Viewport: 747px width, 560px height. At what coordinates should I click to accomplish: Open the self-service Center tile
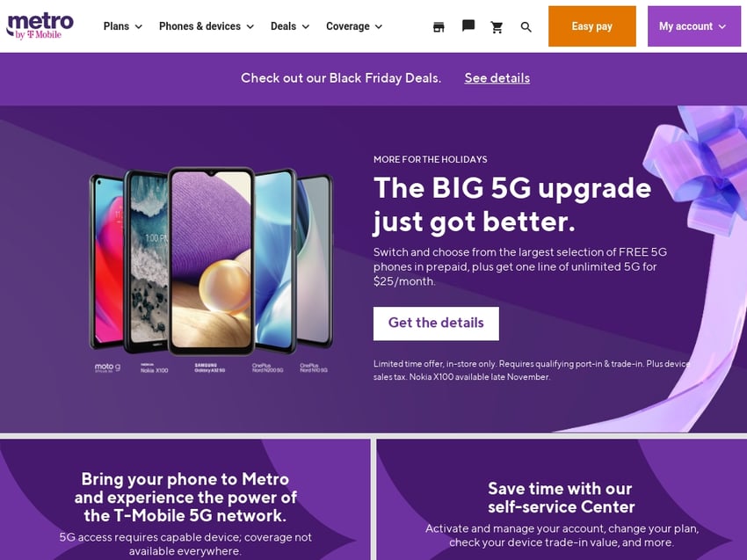(562, 499)
